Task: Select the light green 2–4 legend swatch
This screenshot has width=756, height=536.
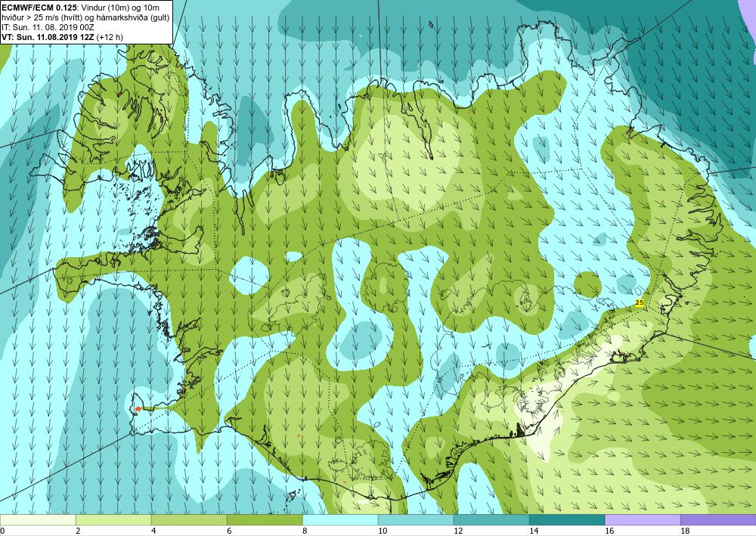Action: coord(113,519)
